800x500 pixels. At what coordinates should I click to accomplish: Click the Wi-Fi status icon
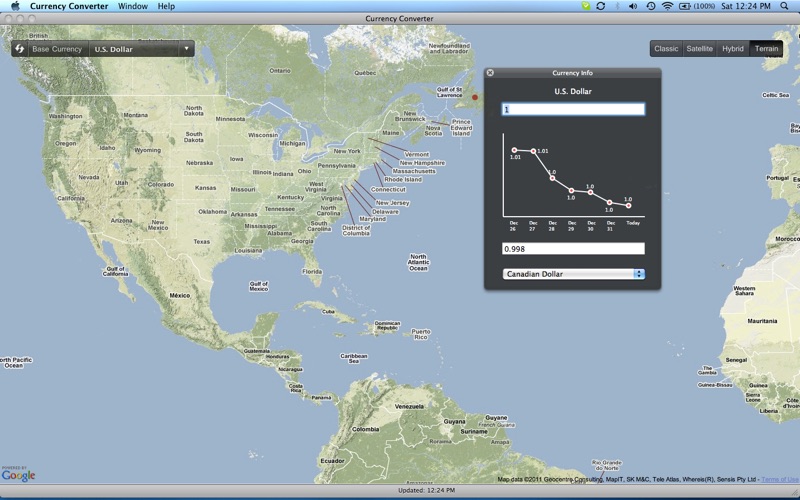click(667, 6)
